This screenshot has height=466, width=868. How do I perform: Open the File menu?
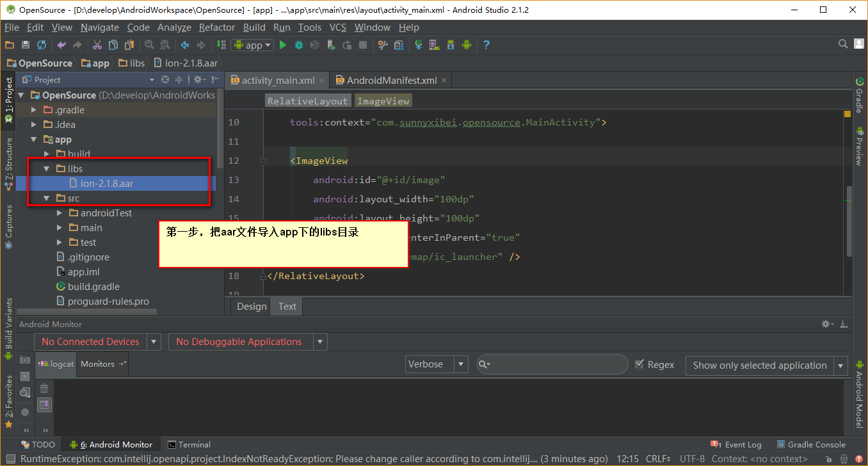click(x=12, y=28)
